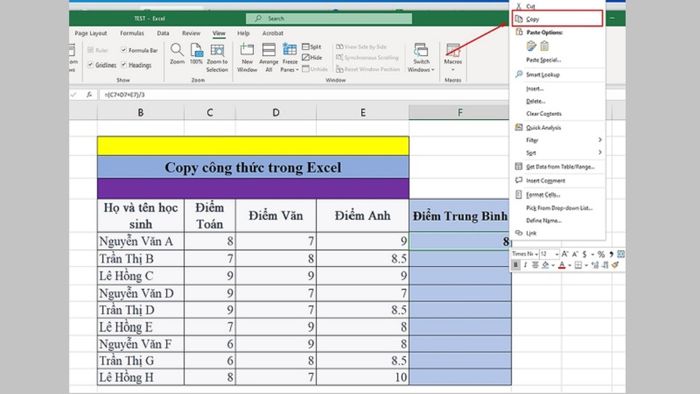Viewport: 700px width, 394px height.
Task: Click the 100% zoom icon
Action: tap(196, 50)
